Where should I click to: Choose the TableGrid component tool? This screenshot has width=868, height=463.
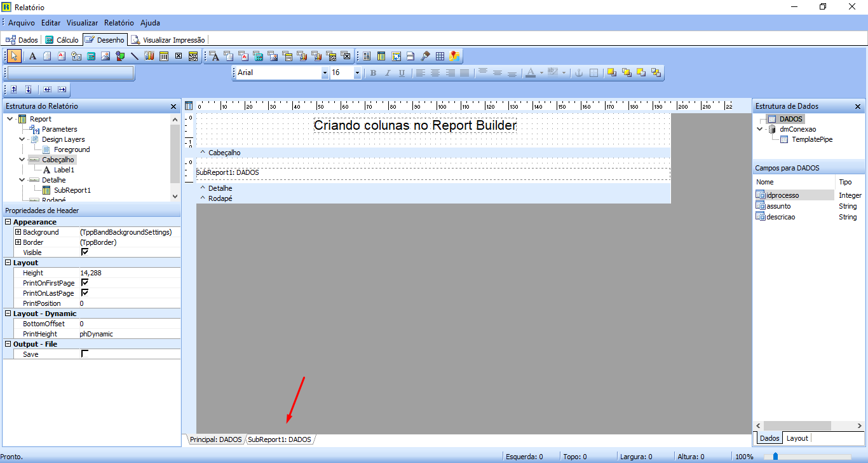440,56
